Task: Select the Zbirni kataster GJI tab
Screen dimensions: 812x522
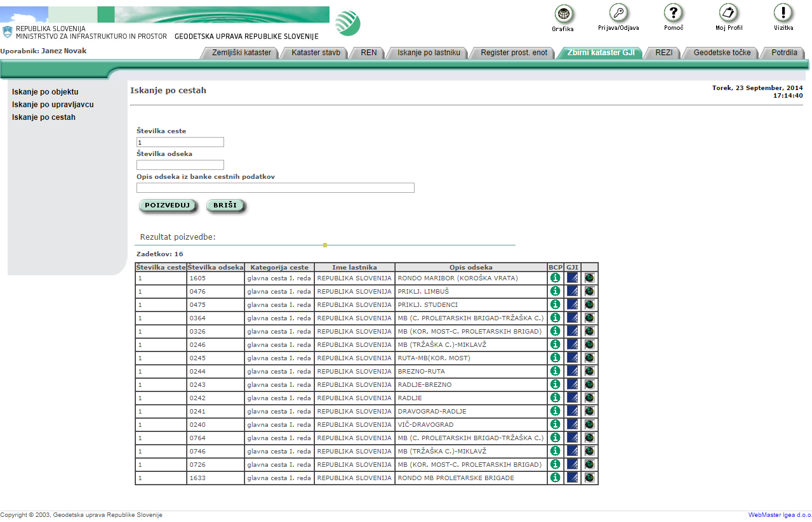Action: [x=601, y=53]
